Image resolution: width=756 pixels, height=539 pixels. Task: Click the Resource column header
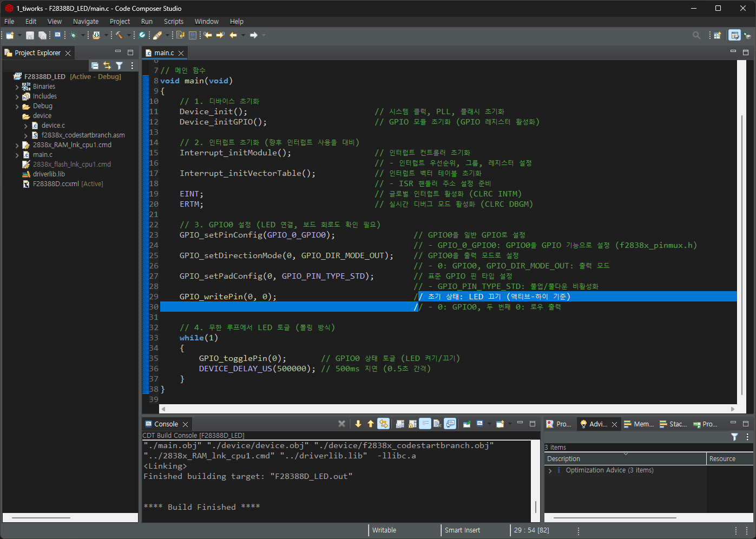click(730, 459)
